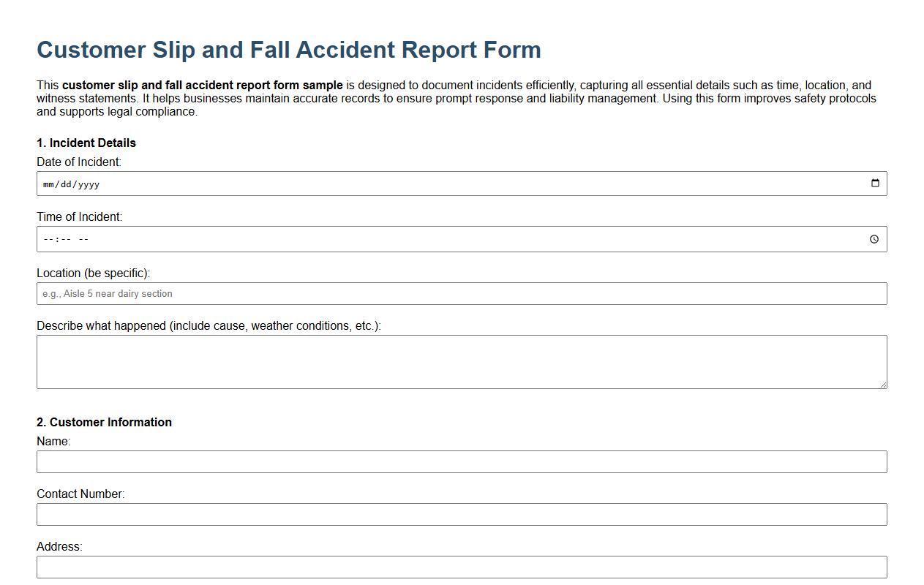Click the dd segment of the date input
The image size is (924, 585).
(x=65, y=184)
